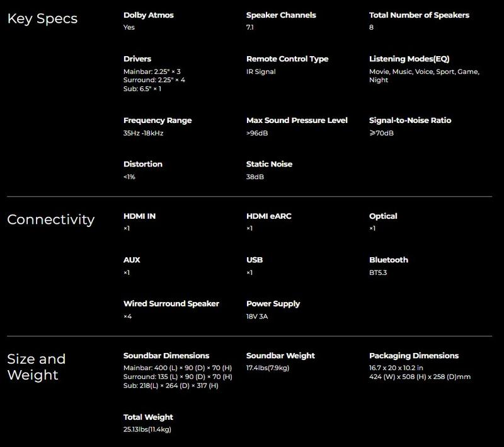The height and width of the screenshot is (447, 504).
Task: Click the Distortion spec label
Action: click(143, 164)
